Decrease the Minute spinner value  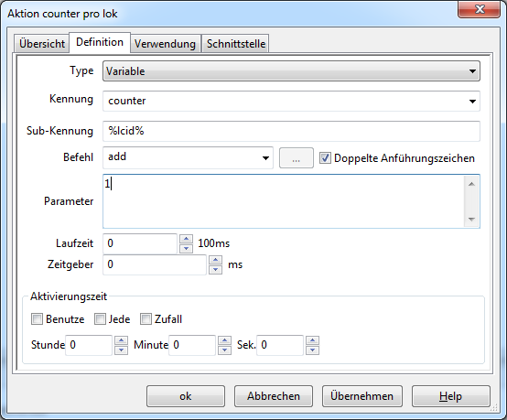(224, 350)
